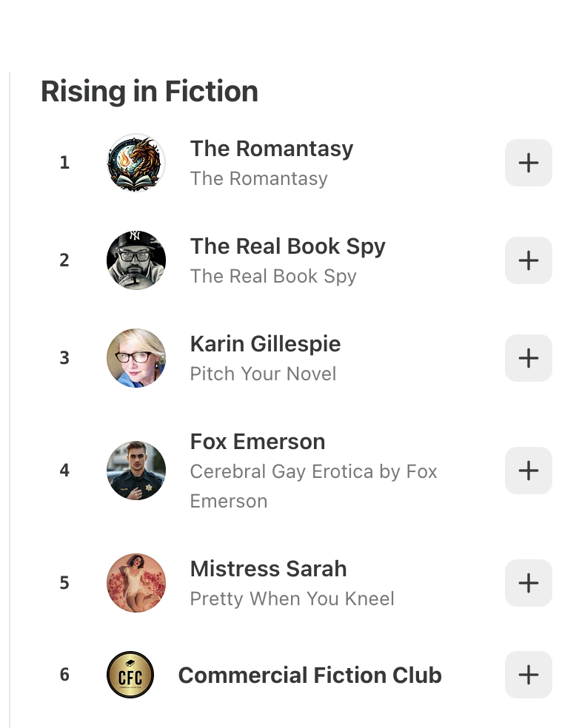579x728 pixels.
Task: Open the Pitch Your Novel publication
Action: click(x=263, y=374)
